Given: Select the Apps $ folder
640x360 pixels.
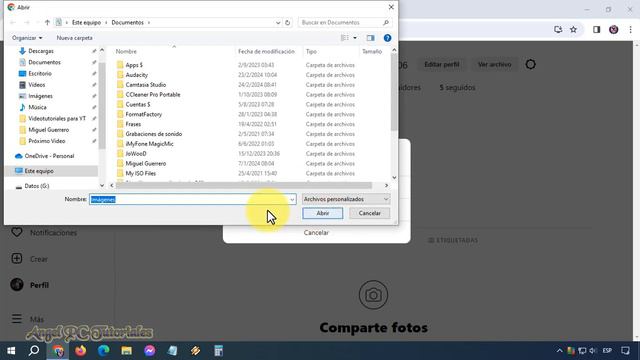Looking at the screenshot, I should tap(134, 65).
